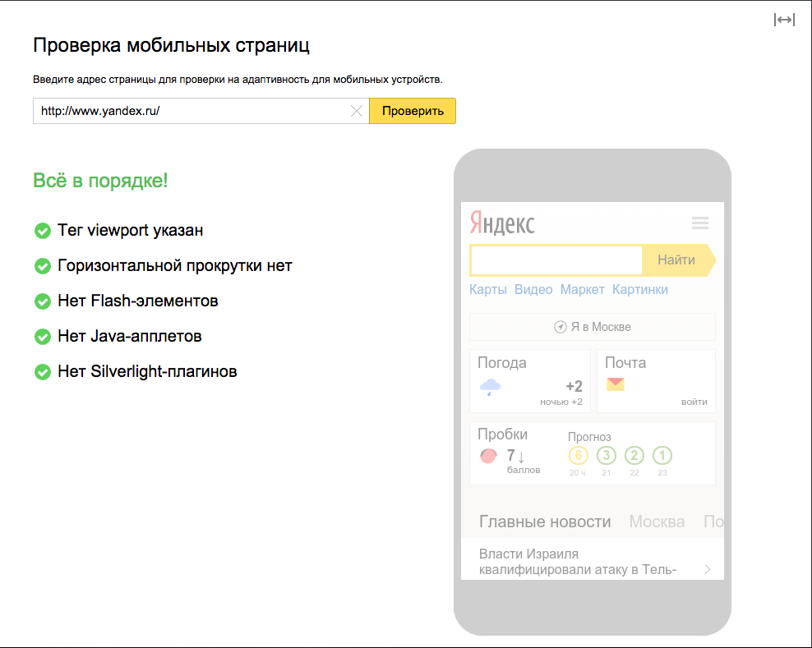This screenshot has height=648, width=812.
Task: Open the hamburger menu in the phone preview
Action: click(699, 223)
